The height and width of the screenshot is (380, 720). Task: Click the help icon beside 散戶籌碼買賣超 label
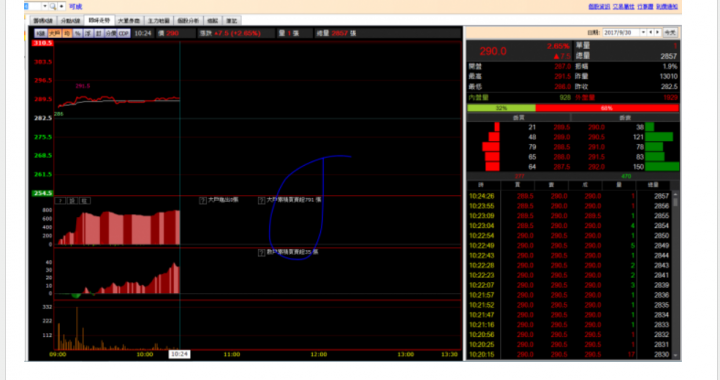point(261,253)
